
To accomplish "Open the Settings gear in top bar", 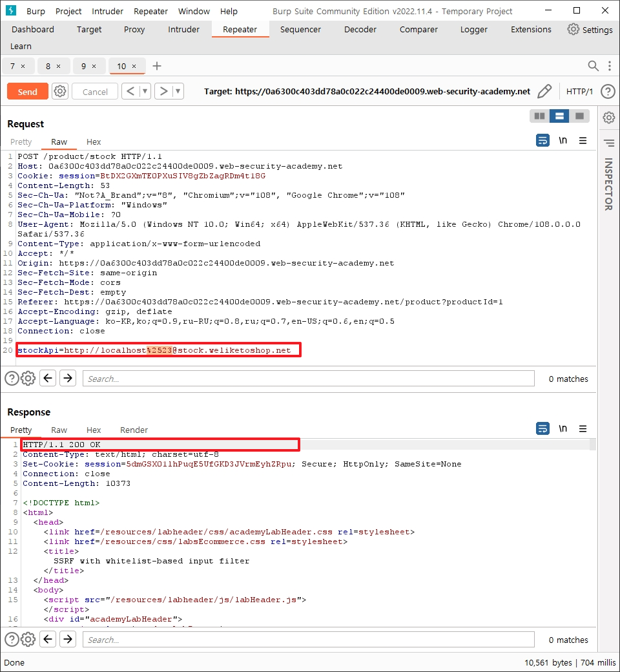I will (x=573, y=29).
